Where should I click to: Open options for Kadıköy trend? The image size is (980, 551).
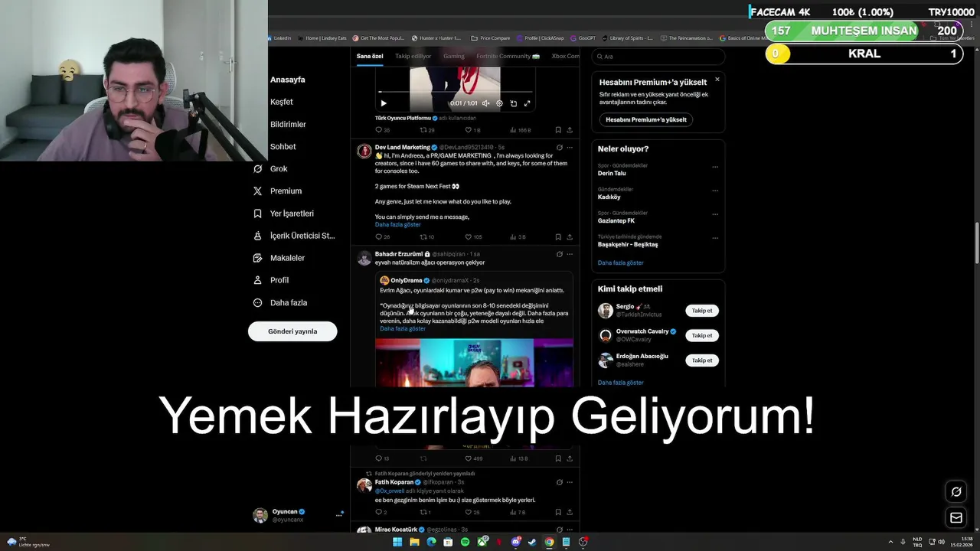[x=714, y=191]
